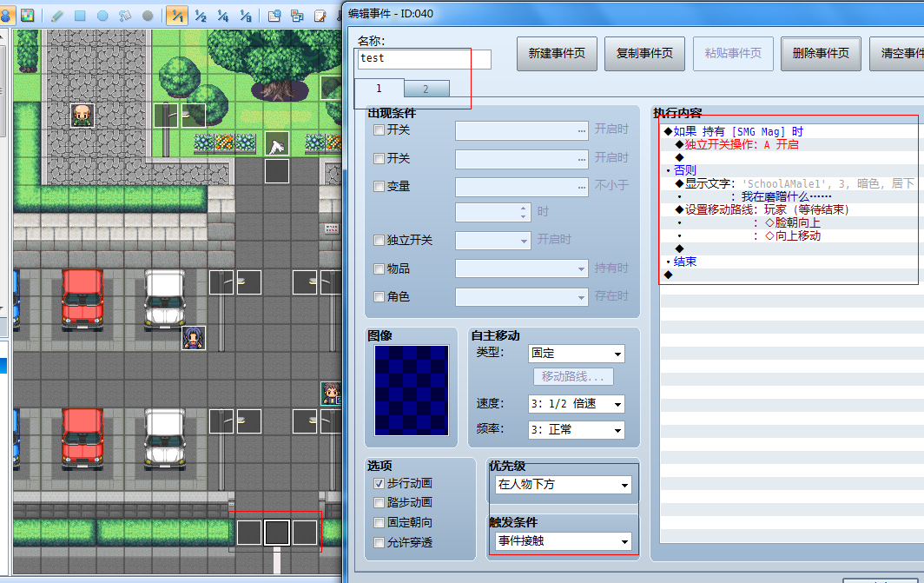
Task: Select the Ellipse drawing tool
Action: tap(102, 16)
